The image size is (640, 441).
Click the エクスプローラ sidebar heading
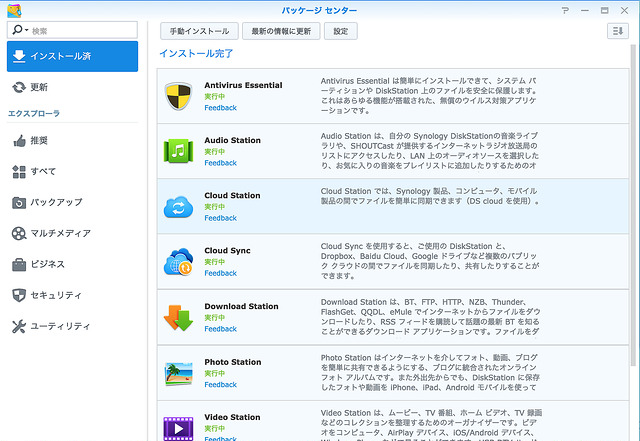pyautogui.click(x=34, y=114)
